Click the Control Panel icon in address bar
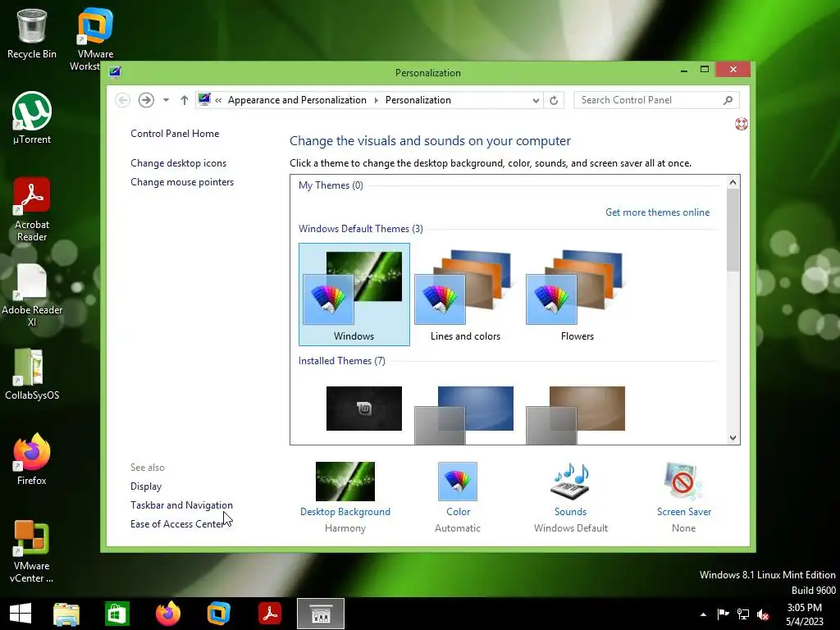The image size is (840, 630). click(204, 99)
